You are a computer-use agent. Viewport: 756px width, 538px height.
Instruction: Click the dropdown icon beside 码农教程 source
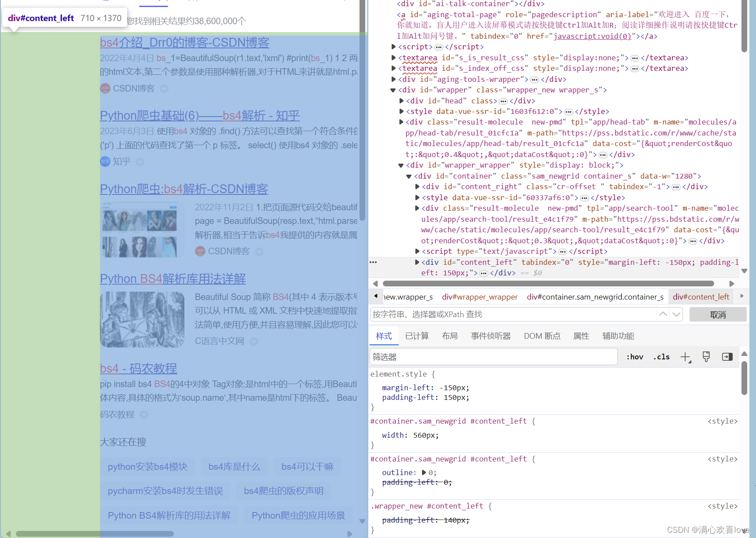point(144,415)
